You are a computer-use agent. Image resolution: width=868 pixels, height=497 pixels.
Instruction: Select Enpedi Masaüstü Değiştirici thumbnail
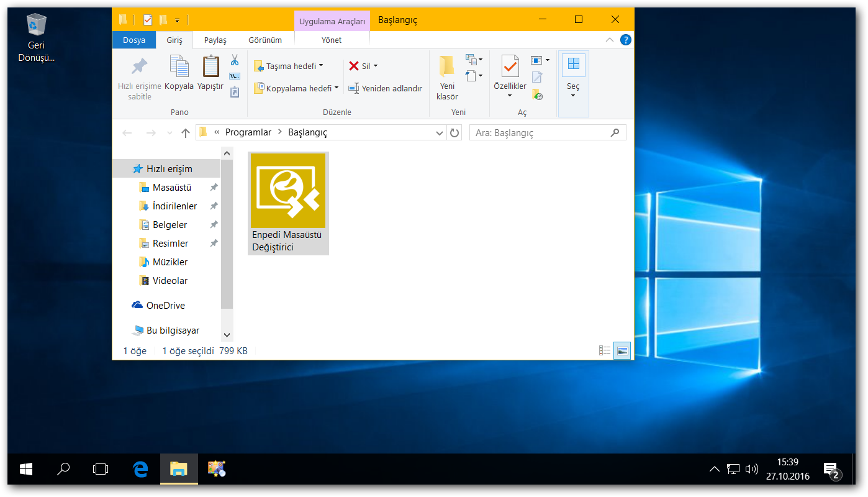[x=288, y=203]
